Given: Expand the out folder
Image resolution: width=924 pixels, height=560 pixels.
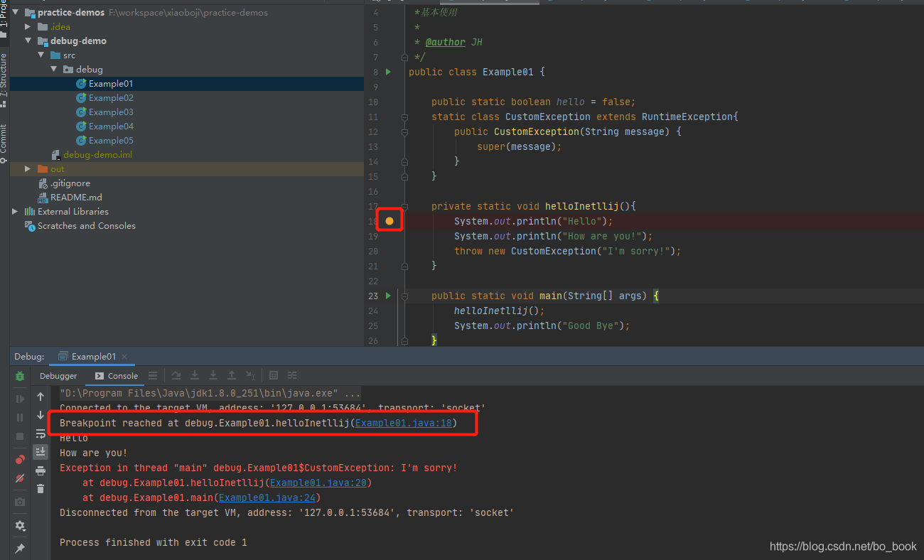Looking at the screenshot, I should [x=28, y=169].
